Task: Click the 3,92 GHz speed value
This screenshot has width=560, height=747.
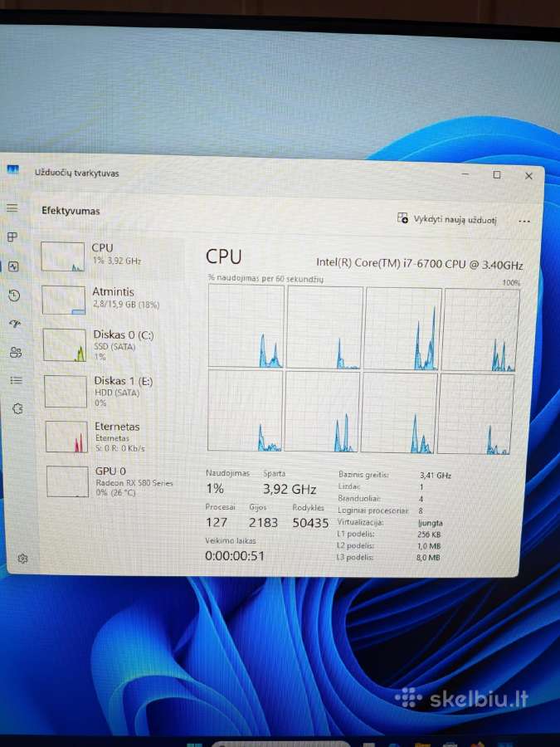Action: click(x=290, y=489)
